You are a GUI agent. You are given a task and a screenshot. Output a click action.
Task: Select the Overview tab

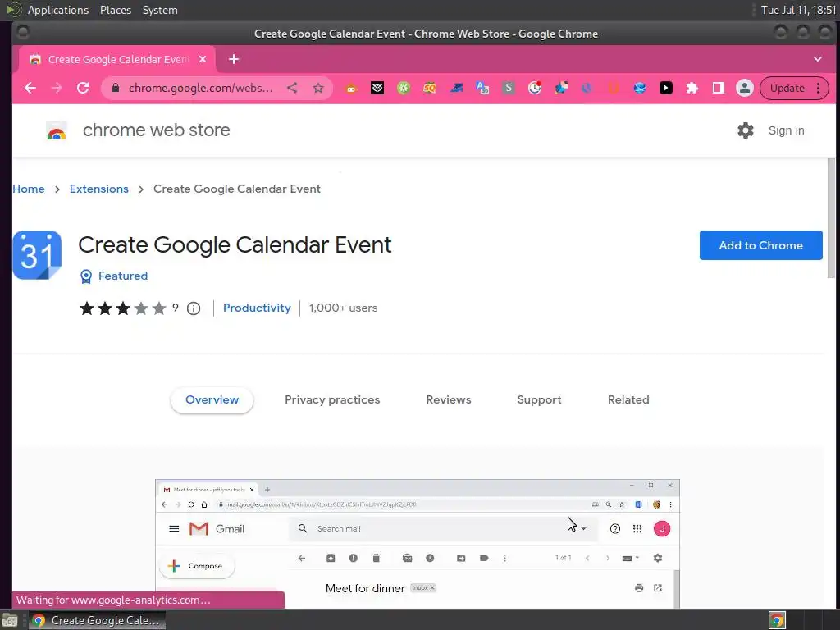[x=212, y=399]
